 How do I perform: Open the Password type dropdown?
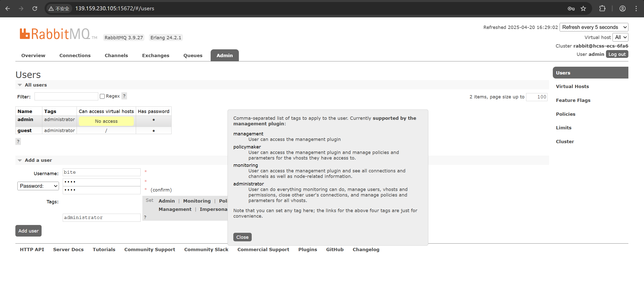[x=38, y=186]
